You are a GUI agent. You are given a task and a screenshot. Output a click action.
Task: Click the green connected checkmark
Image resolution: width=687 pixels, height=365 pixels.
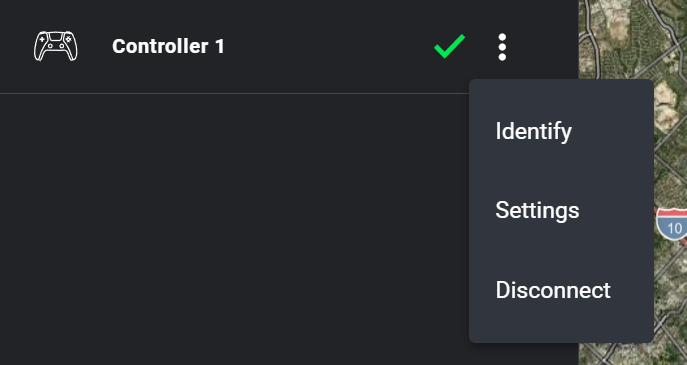pyautogui.click(x=450, y=46)
